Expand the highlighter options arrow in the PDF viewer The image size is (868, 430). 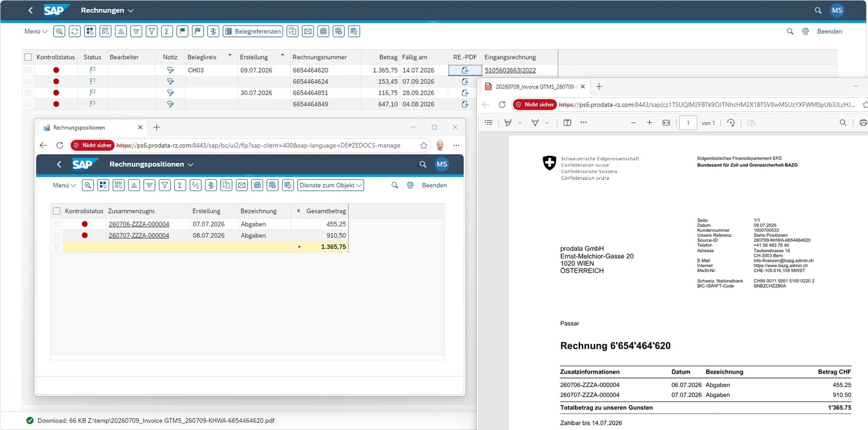[547, 123]
